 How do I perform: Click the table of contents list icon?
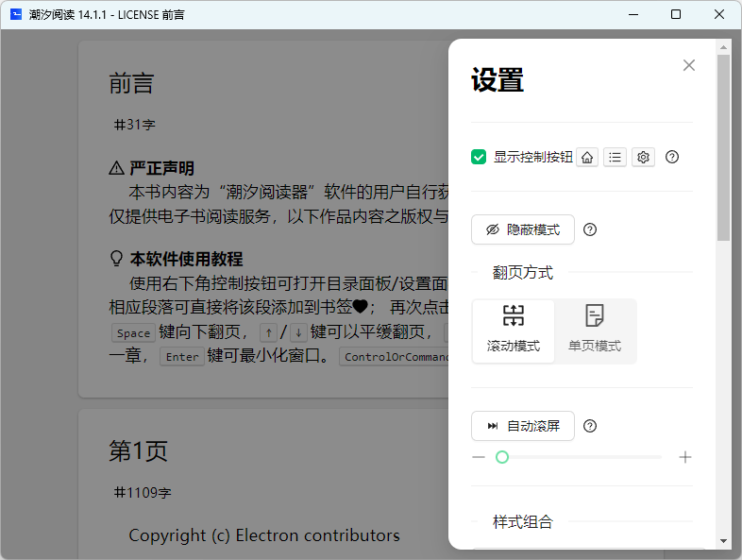pos(615,157)
